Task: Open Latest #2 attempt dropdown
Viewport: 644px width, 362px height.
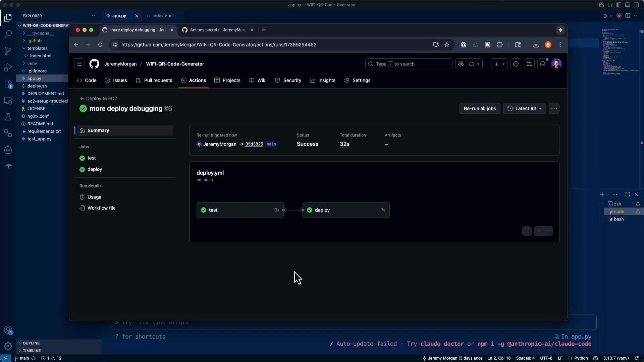Action: (525, 108)
